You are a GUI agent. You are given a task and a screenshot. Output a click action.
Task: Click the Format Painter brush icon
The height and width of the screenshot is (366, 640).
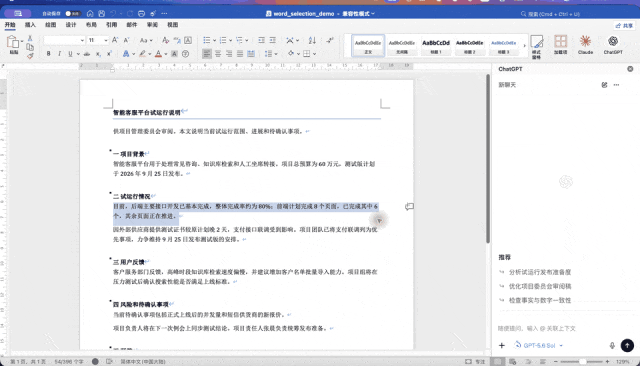[x=30, y=55]
